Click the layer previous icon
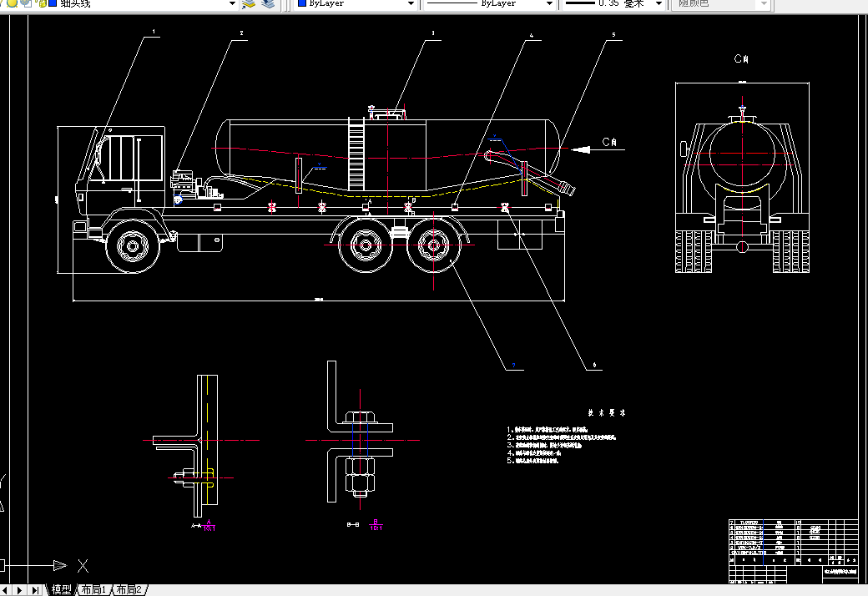Image resolution: width=868 pixels, height=596 pixels. point(269,4)
